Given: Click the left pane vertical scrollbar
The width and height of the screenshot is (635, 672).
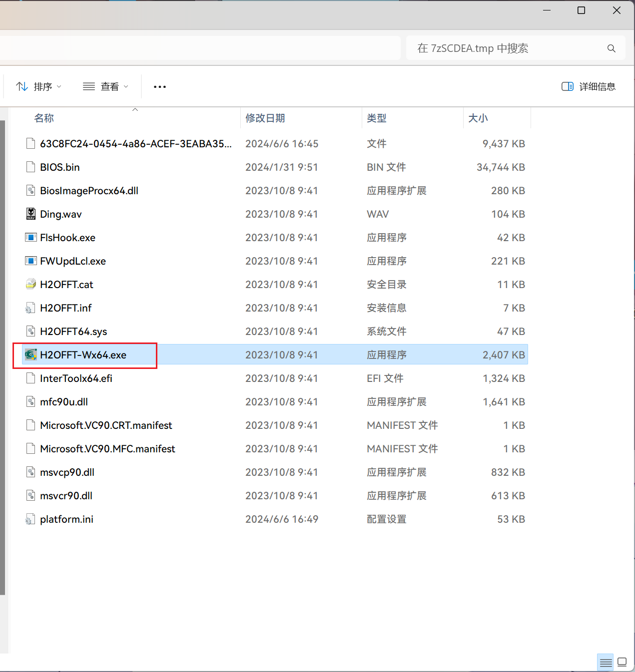Looking at the screenshot, I should (2, 357).
